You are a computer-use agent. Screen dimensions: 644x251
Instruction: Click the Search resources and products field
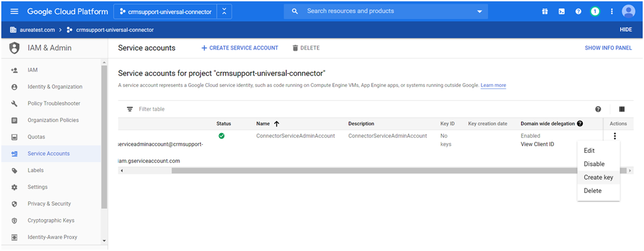(x=386, y=11)
